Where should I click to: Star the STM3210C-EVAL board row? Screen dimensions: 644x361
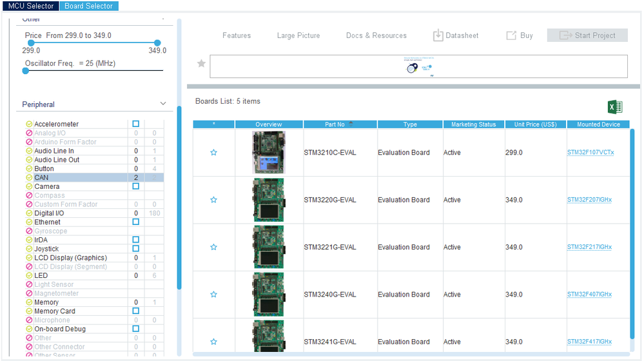click(213, 152)
